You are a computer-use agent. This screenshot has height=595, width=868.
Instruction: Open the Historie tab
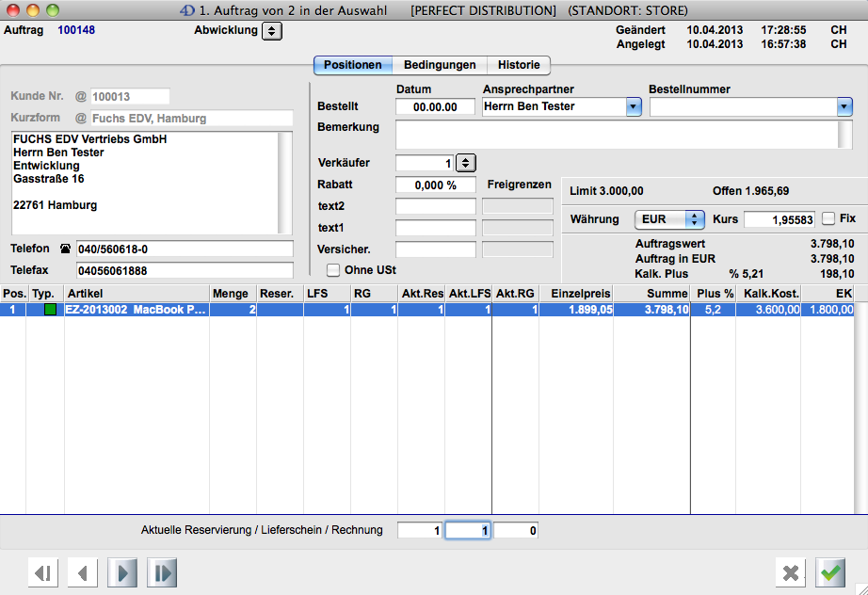[x=519, y=65]
